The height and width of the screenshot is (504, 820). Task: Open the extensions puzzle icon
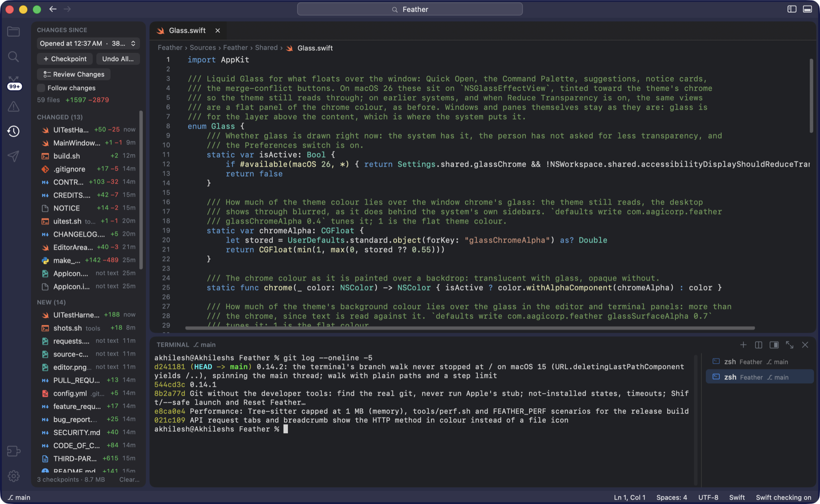pyautogui.click(x=14, y=451)
